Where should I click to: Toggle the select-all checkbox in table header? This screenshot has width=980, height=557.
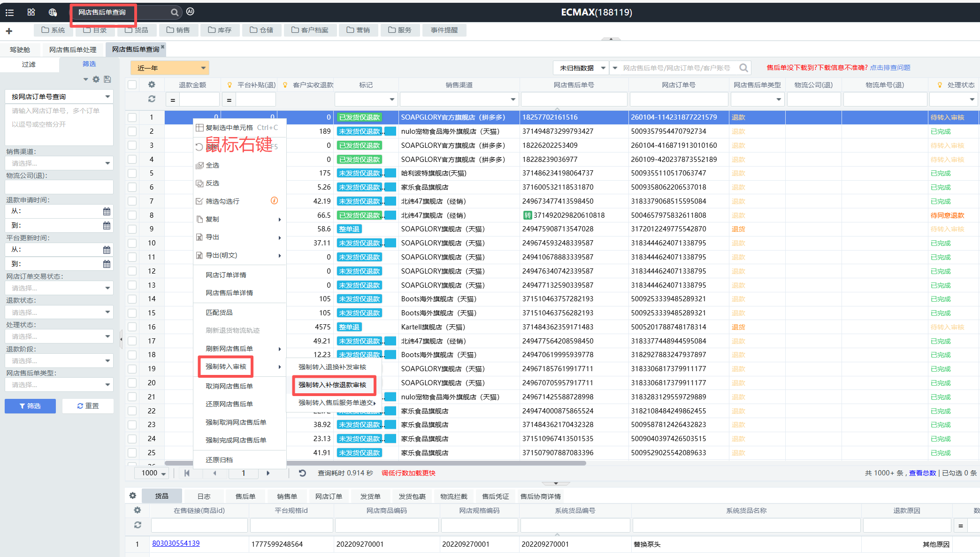coord(132,85)
